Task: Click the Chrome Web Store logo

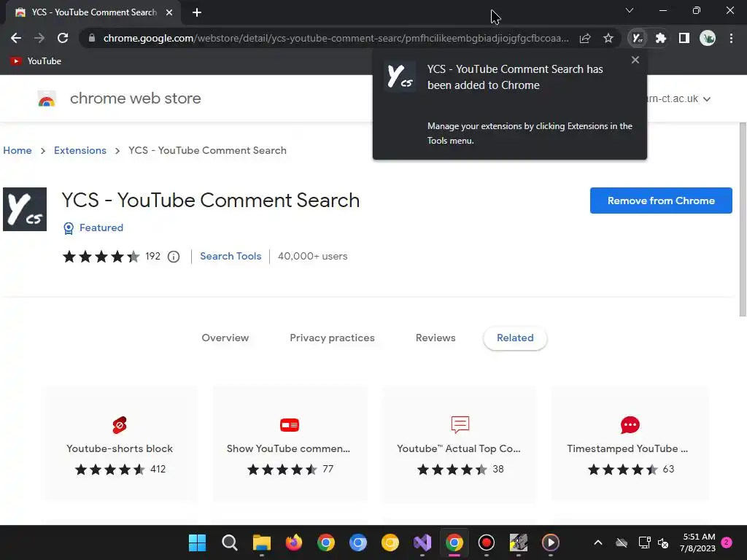Action: point(47,98)
